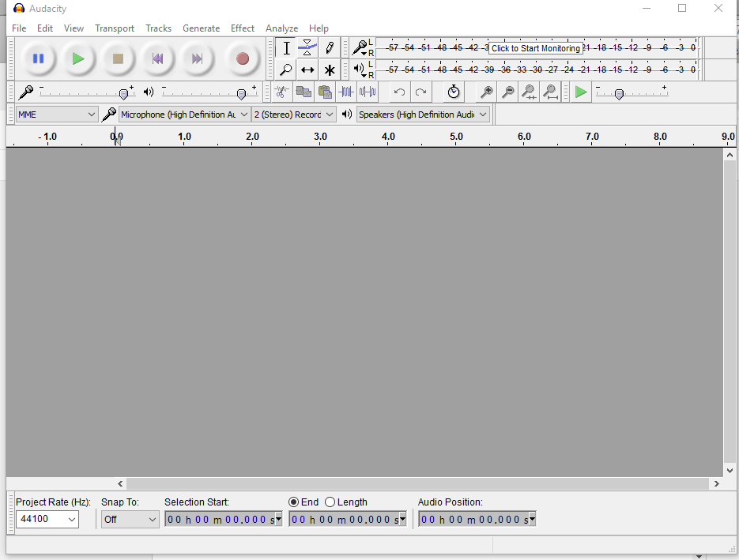Activate the Zoom tool
The width and height of the screenshot is (739, 560).
[286, 70]
